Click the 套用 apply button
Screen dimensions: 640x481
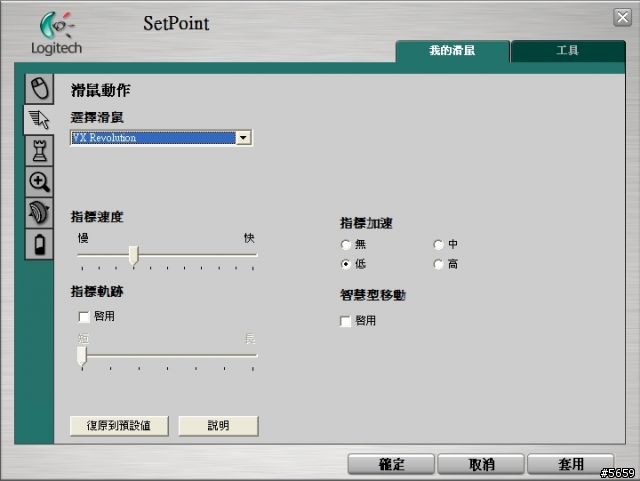571,464
